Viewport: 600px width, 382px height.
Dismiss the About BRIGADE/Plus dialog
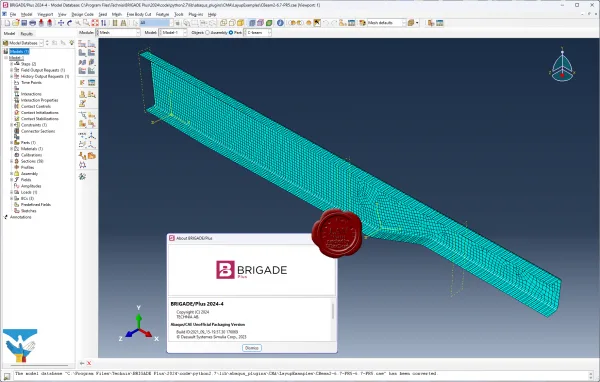tap(252, 348)
